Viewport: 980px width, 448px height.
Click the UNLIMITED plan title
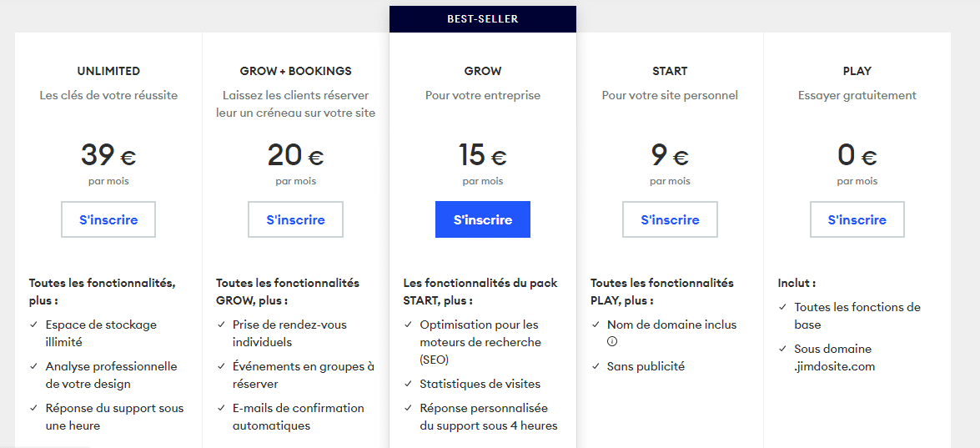pyautogui.click(x=108, y=71)
